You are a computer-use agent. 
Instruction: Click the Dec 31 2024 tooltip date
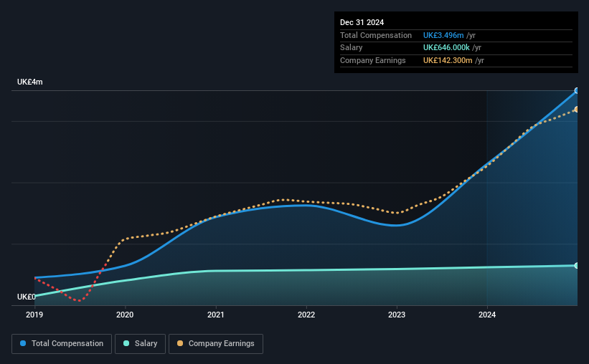point(362,22)
